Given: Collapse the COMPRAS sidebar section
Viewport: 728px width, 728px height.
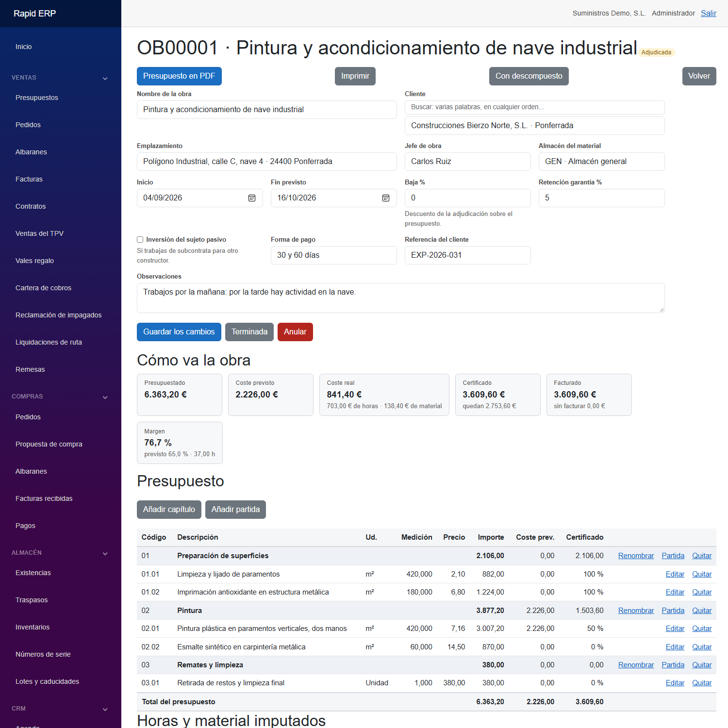Looking at the screenshot, I should pyautogui.click(x=105, y=397).
